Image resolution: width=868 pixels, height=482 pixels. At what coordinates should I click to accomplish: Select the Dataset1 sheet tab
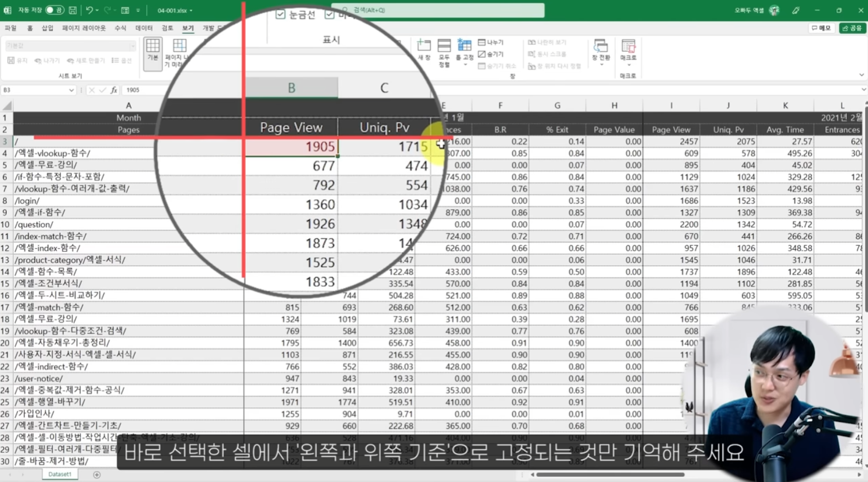[60, 475]
